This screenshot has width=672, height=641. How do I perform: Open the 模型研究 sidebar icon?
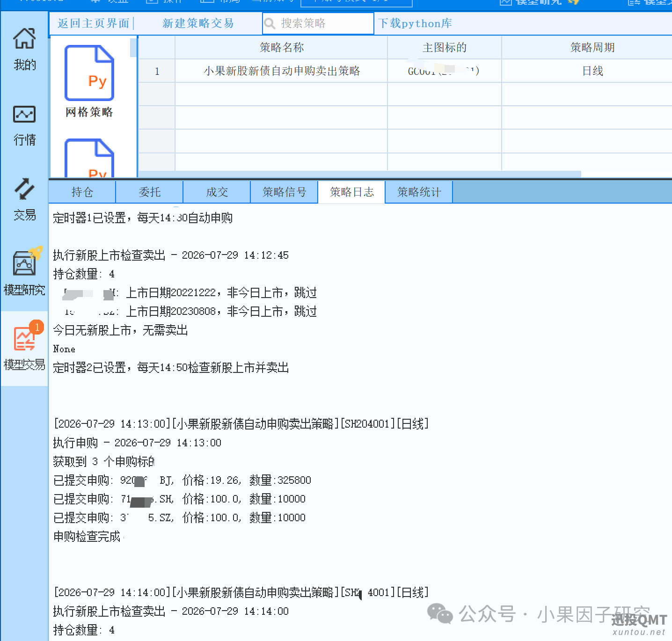(24, 272)
